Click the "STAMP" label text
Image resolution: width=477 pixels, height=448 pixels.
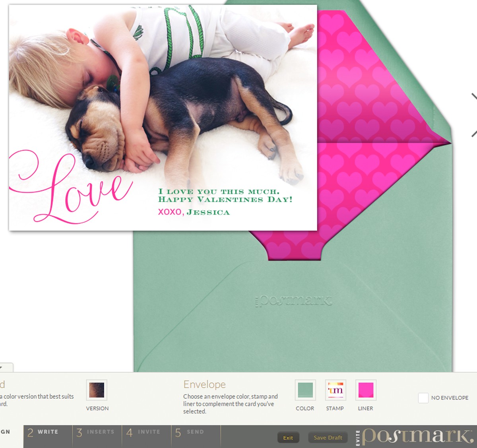(335, 408)
